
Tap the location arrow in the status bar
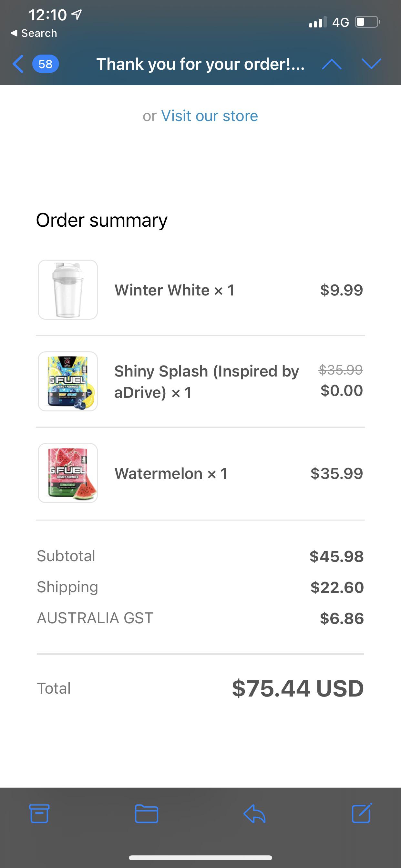[x=76, y=14]
